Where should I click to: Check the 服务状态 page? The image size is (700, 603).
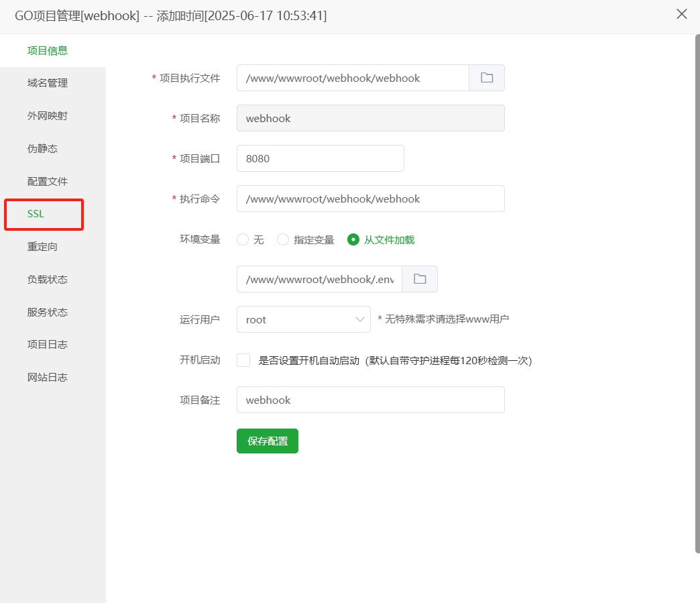click(47, 311)
